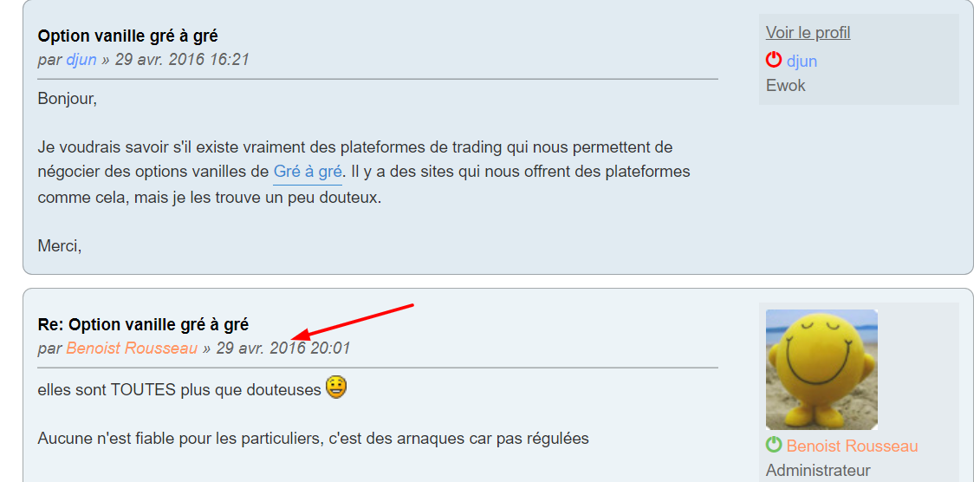Image resolution: width=980 pixels, height=482 pixels.
Task: Click Benoist Rousseau in the reply byline
Action: pos(132,348)
